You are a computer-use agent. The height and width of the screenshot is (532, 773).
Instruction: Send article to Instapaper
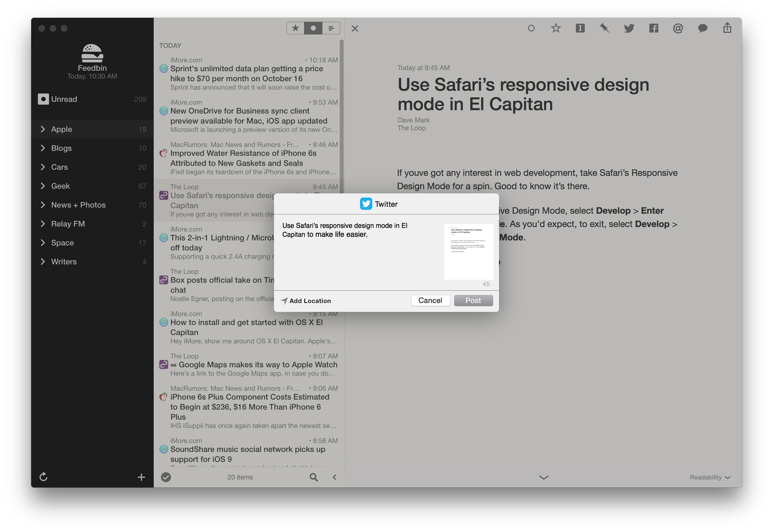(x=580, y=28)
